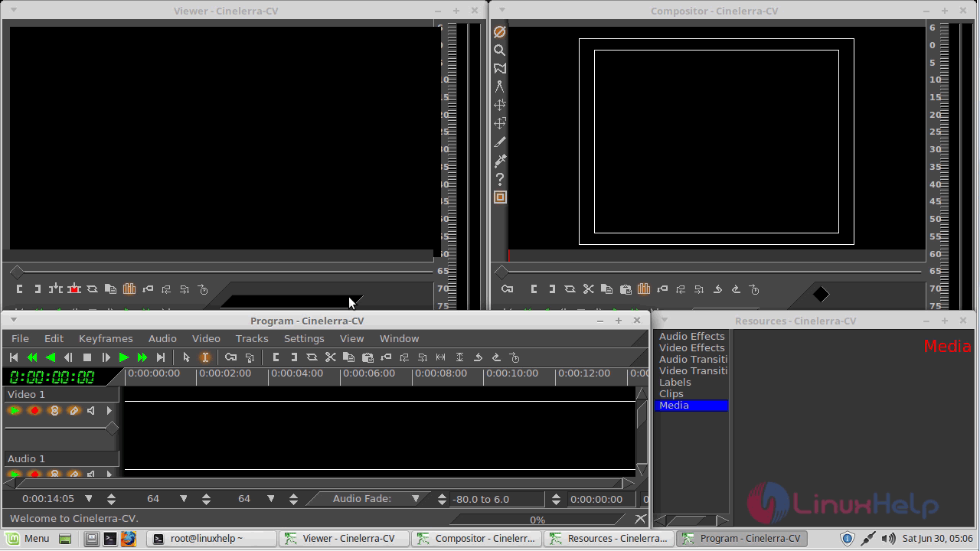
Task: Click the Video 1 track title field
Action: [61, 394]
